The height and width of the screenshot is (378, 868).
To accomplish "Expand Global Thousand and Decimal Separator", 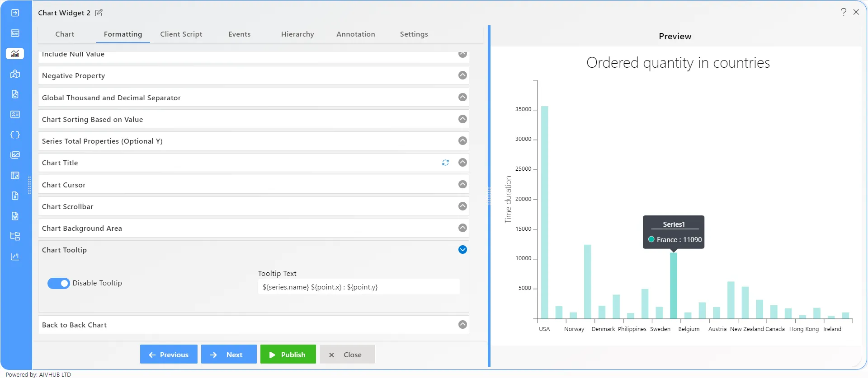I will point(462,97).
